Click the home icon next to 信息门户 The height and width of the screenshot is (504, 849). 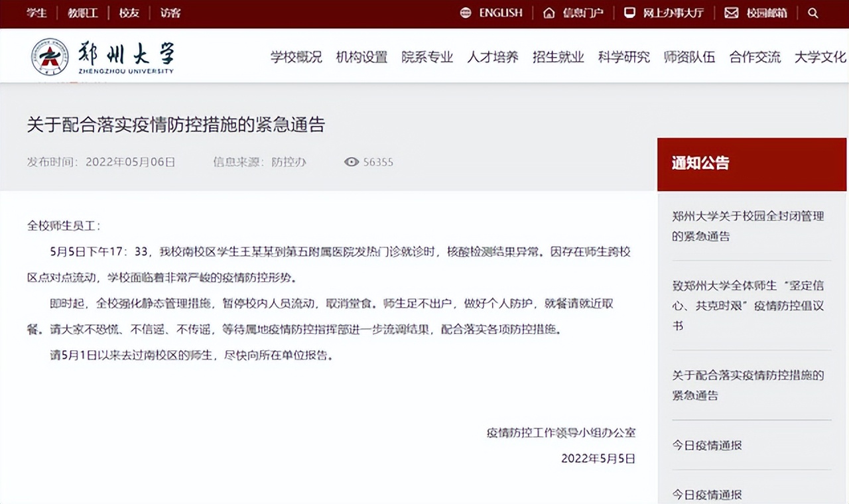coord(548,13)
